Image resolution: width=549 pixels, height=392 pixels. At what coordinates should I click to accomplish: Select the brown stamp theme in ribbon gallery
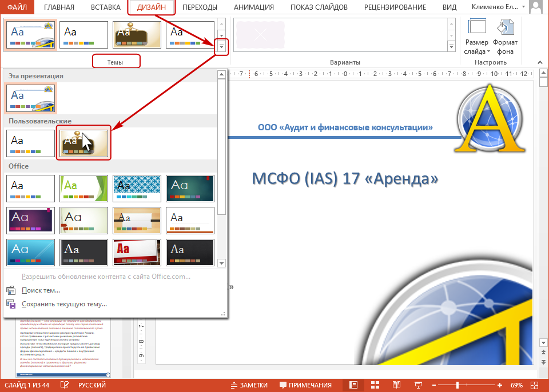137,35
